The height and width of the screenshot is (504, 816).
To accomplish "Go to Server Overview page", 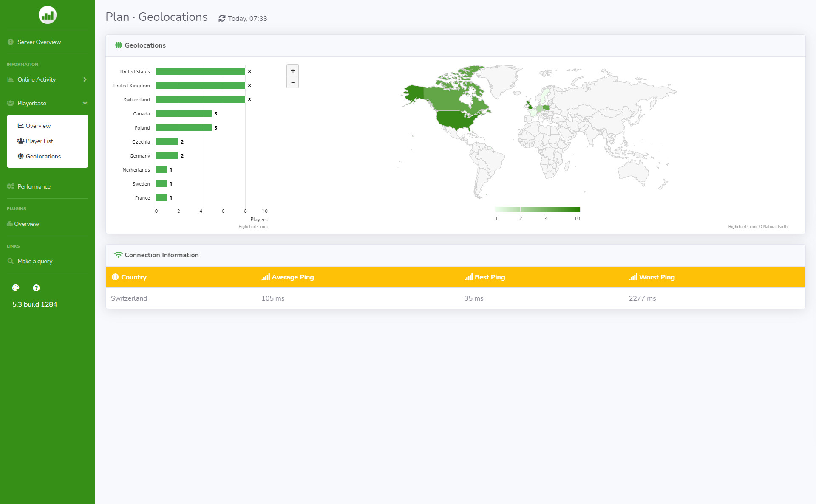I will pos(39,42).
